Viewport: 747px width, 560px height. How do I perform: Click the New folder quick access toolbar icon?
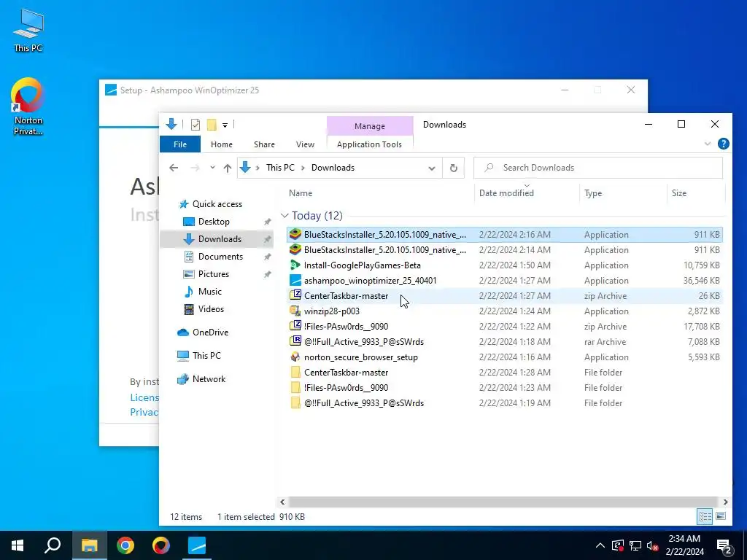(212, 125)
